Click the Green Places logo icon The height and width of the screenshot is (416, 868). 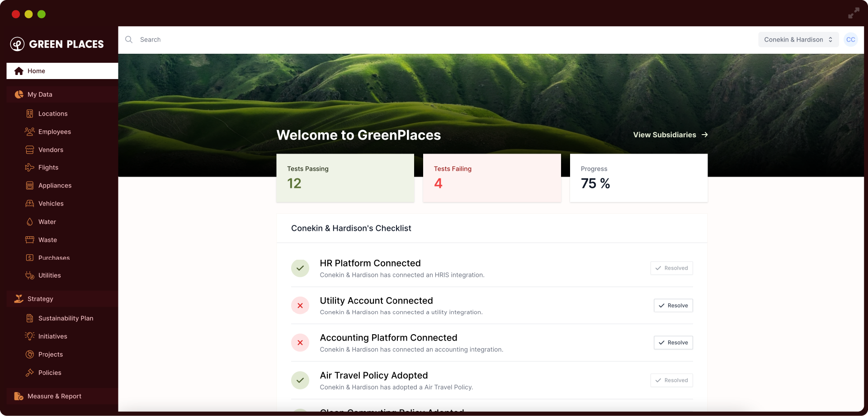click(17, 44)
